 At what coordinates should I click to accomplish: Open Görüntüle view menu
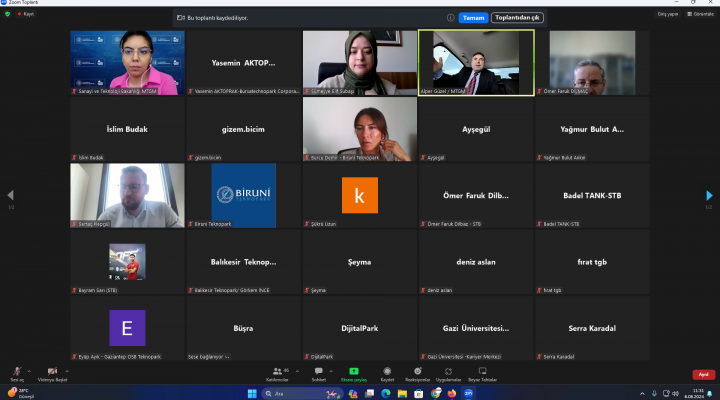click(701, 14)
